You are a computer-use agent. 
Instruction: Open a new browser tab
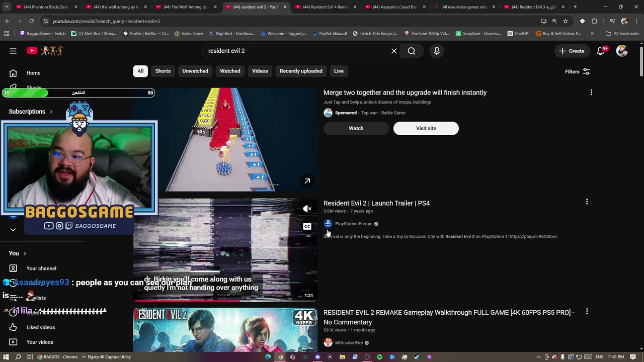click(x=575, y=7)
